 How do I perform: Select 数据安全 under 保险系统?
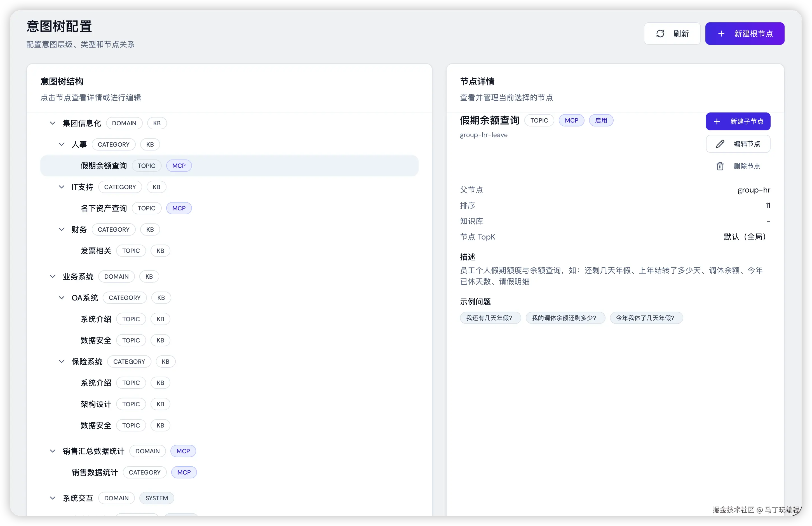pos(96,425)
